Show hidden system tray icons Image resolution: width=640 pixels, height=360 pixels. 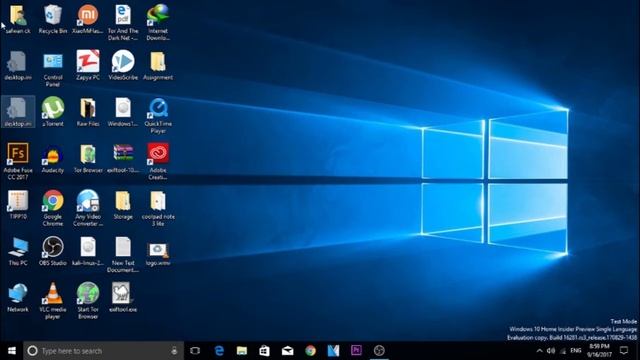click(539, 351)
